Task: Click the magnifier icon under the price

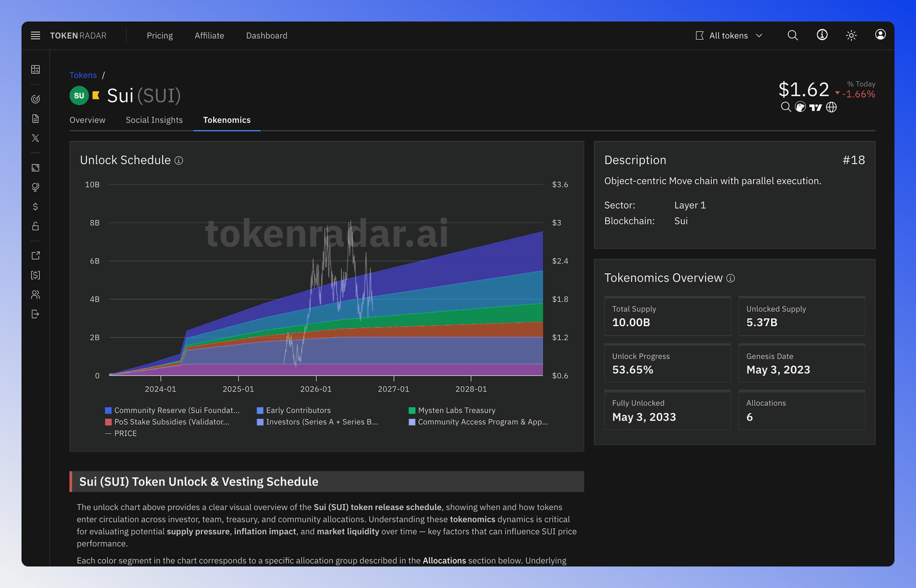Action: pos(785,107)
